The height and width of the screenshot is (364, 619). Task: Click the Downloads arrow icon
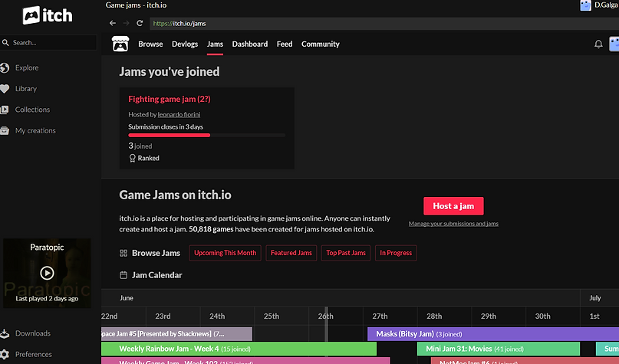[x=5, y=333]
